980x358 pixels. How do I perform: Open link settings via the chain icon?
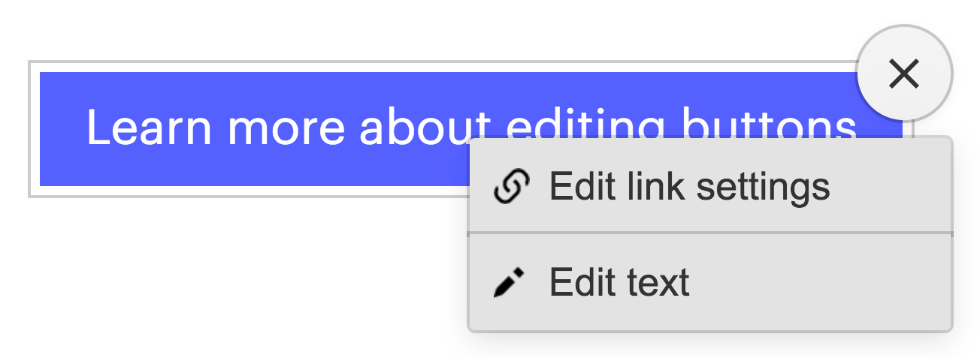pyautogui.click(x=511, y=186)
